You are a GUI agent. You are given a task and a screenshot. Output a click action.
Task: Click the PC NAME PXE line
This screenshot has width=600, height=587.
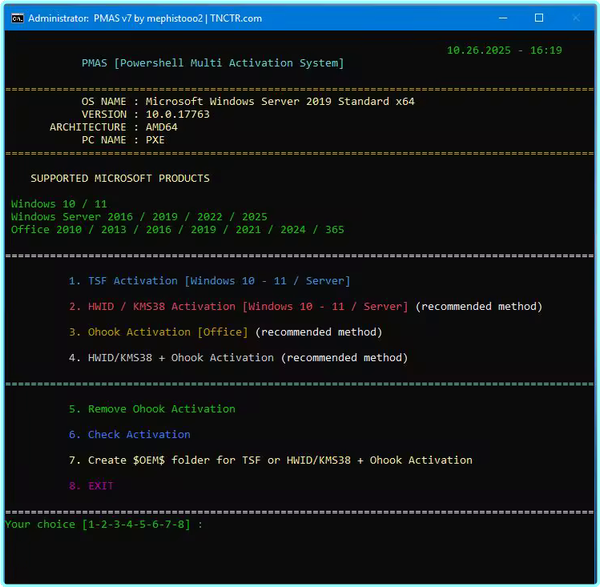(x=123, y=140)
